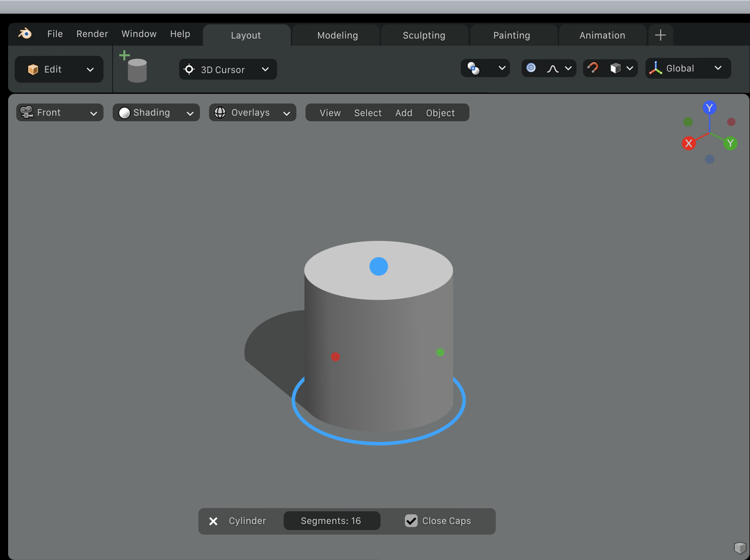This screenshot has width=750, height=560.
Task: Click the Segments: 16 value field
Action: [332, 521]
